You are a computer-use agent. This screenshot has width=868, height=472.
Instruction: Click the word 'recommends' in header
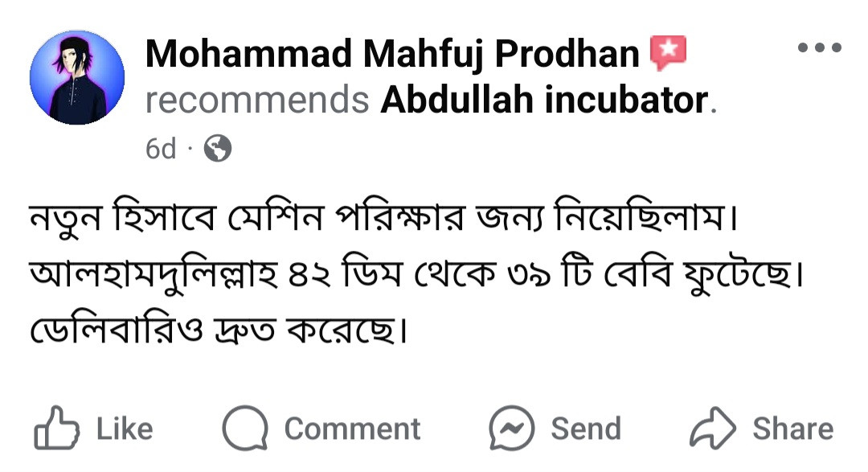[257, 101]
